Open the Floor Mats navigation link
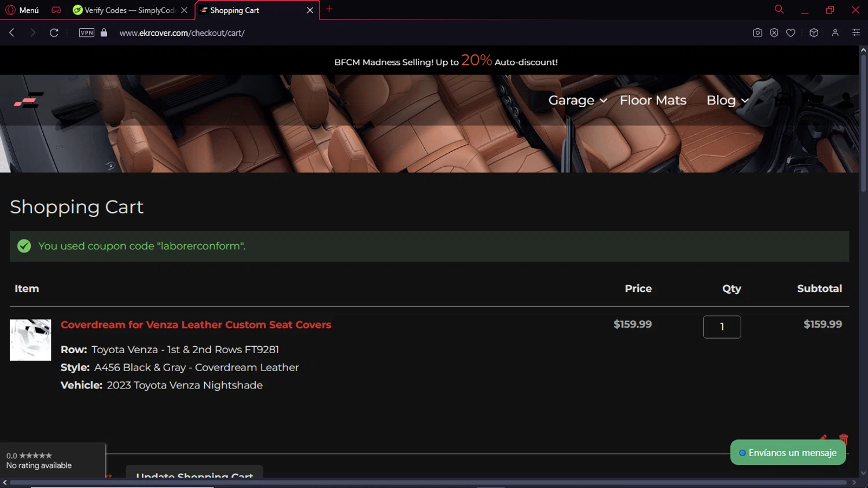This screenshot has width=868, height=488. coord(653,100)
